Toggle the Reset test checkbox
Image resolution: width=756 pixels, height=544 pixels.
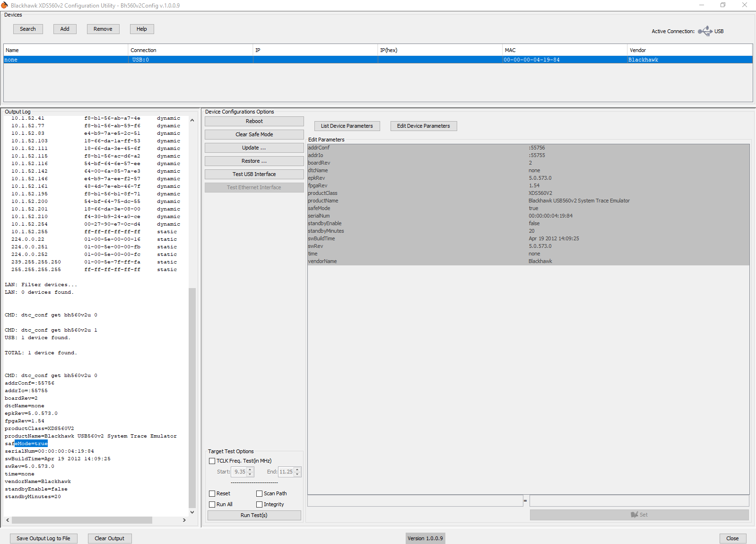(x=212, y=493)
